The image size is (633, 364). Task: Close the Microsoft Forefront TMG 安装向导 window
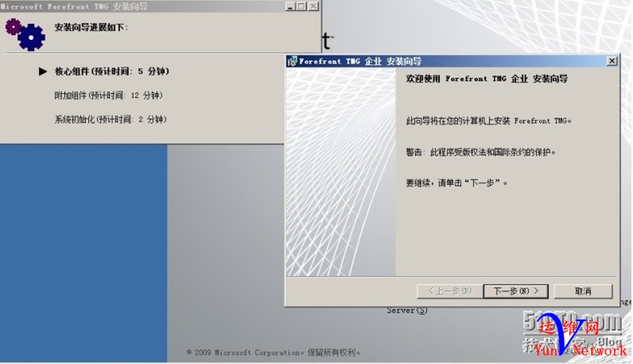coord(313,6)
